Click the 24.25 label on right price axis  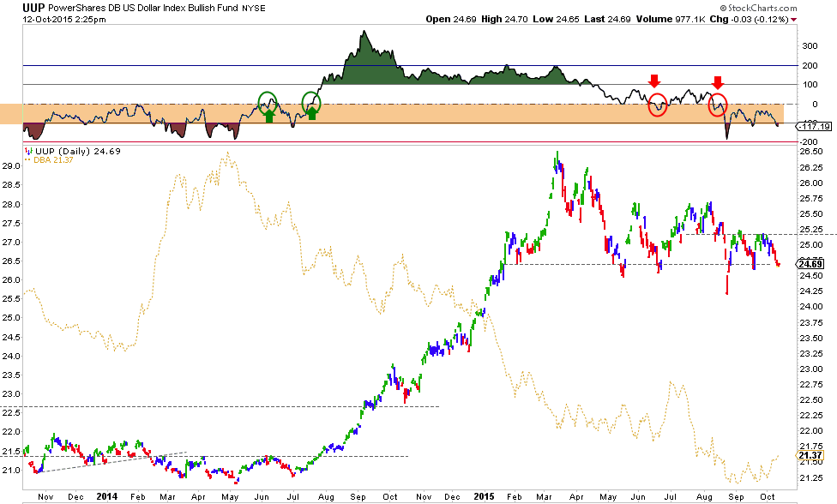pos(811,291)
